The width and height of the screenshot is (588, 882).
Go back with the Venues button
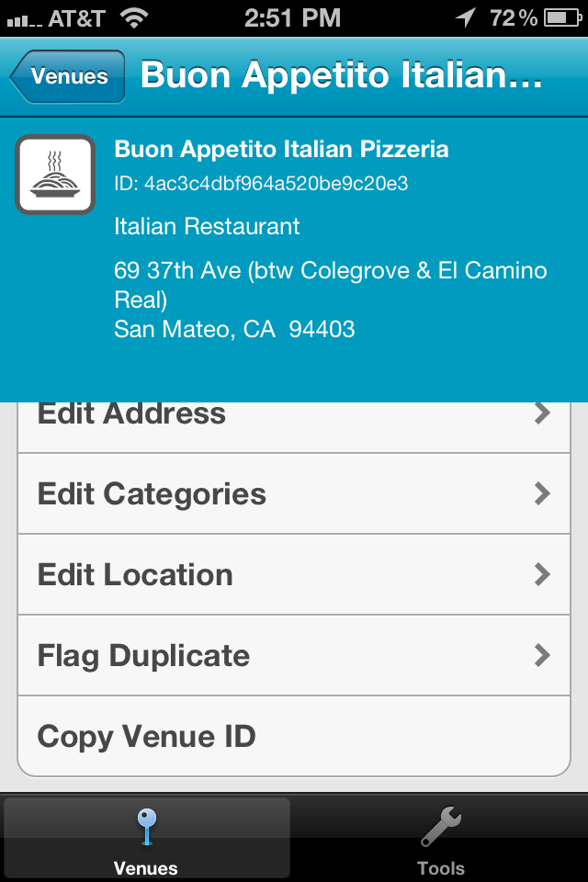pyautogui.click(x=67, y=76)
